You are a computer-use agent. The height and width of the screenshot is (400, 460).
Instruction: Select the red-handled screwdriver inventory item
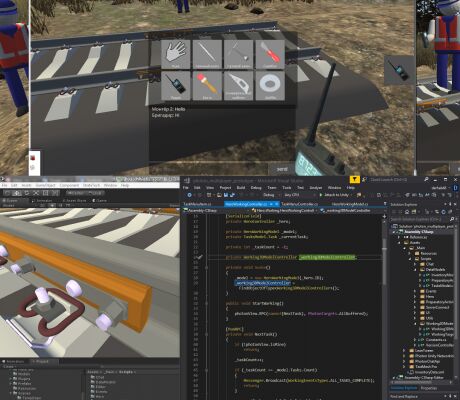click(270, 54)
